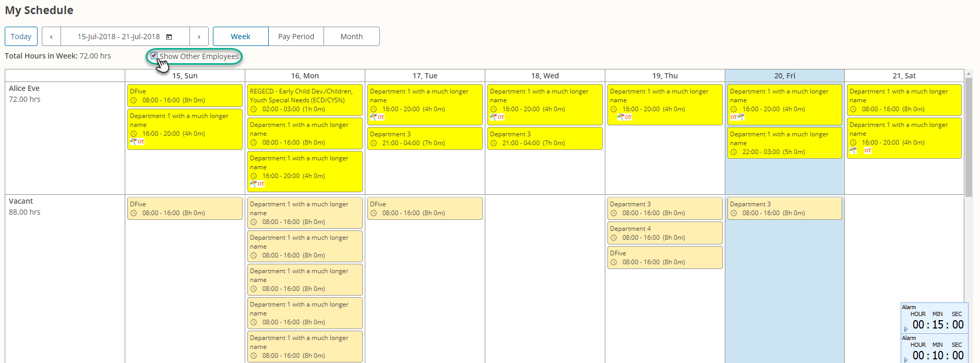The height and width of the screenshot is (363, 980).
Task: Click clock icon in Alice Eve's Saturday 08:00 - 16:00 shift
Action: (853, 109)
